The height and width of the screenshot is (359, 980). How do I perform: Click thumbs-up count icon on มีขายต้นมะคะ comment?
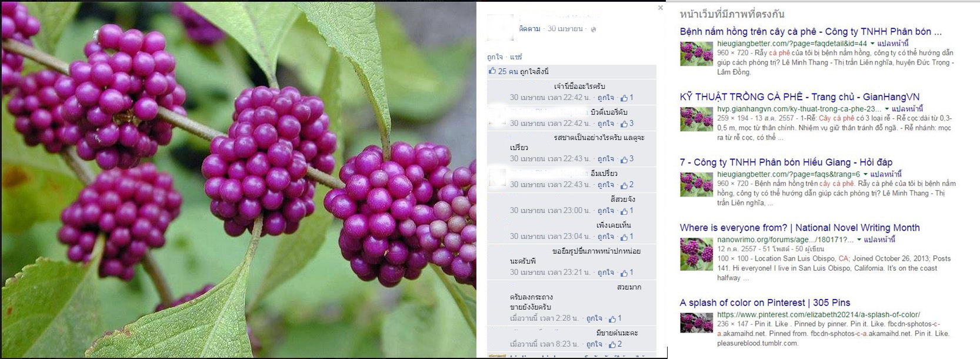pyautogui.click(x=612, y=344)
